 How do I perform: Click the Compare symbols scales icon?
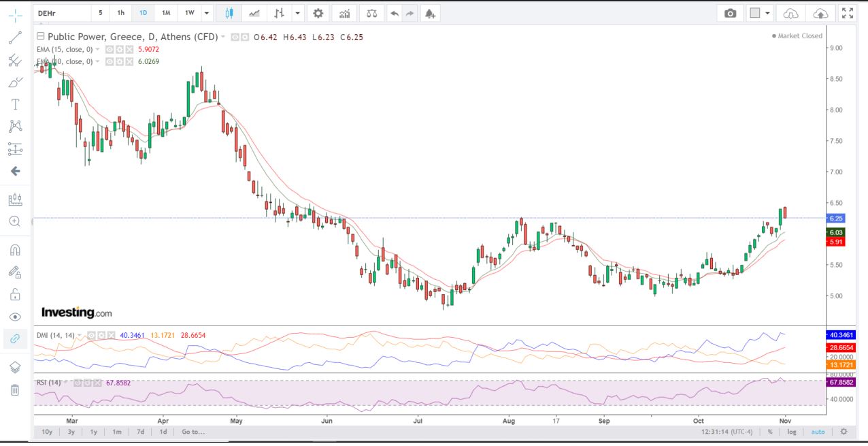pyautogui.click(x=371, y=13)
